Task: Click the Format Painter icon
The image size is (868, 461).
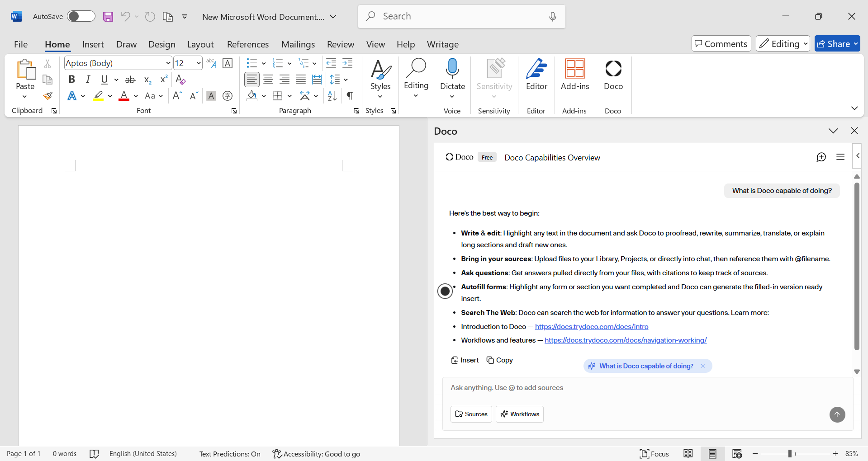Action: click(47, 96)
